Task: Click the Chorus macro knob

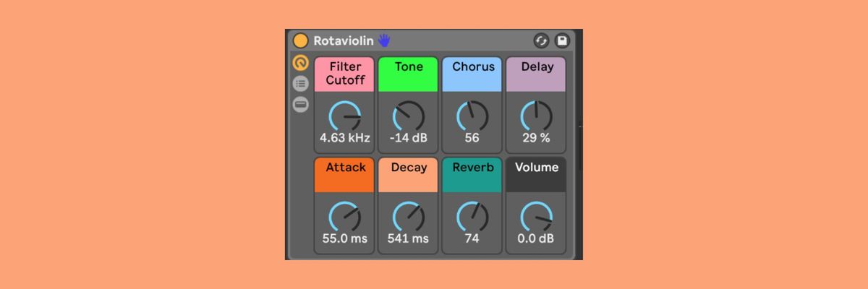Action: tap(472, 116)
